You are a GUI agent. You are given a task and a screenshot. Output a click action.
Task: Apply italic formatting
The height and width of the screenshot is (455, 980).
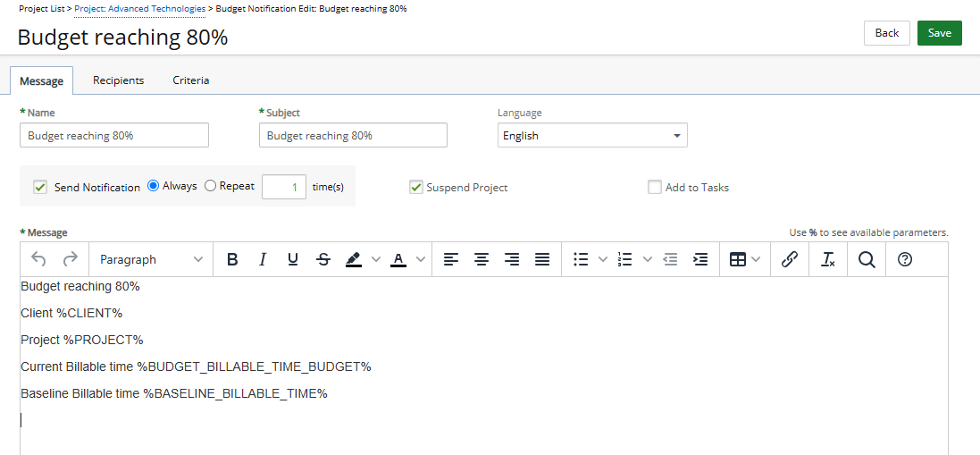(x=263, y=259)
